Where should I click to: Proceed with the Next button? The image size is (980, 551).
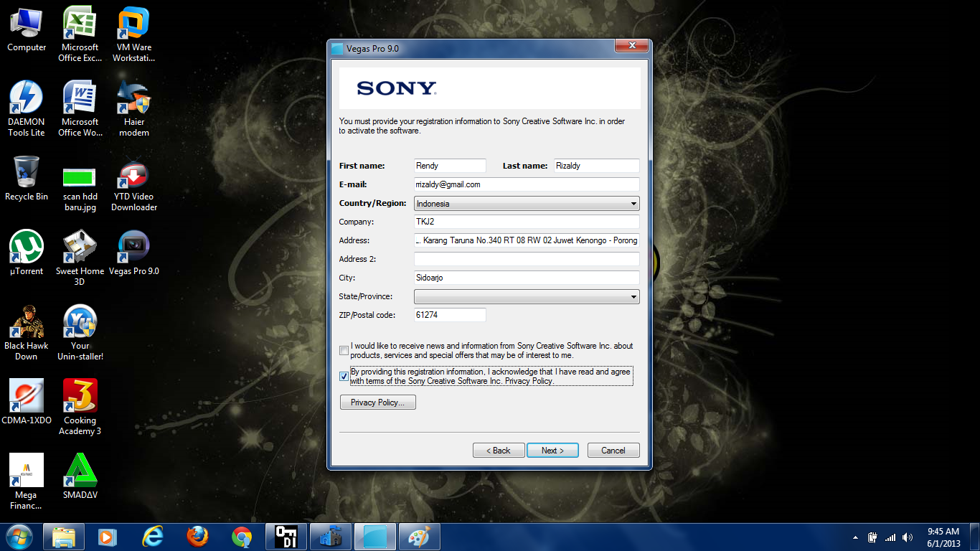pos(552,451)
